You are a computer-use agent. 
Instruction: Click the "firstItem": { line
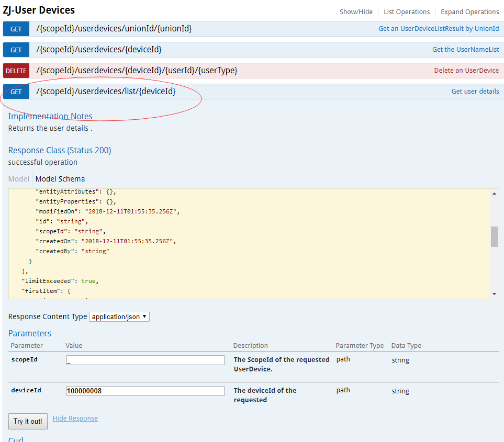pyautogui.click(x=46, y=291)
